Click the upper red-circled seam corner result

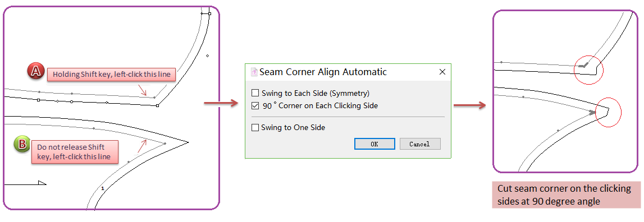pyautogui.click(x=588, y=70)
